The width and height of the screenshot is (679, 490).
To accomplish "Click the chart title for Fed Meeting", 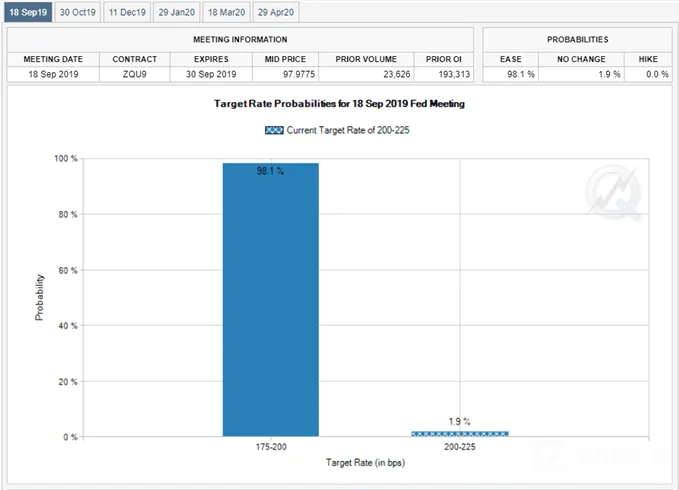I will (339, 104).
